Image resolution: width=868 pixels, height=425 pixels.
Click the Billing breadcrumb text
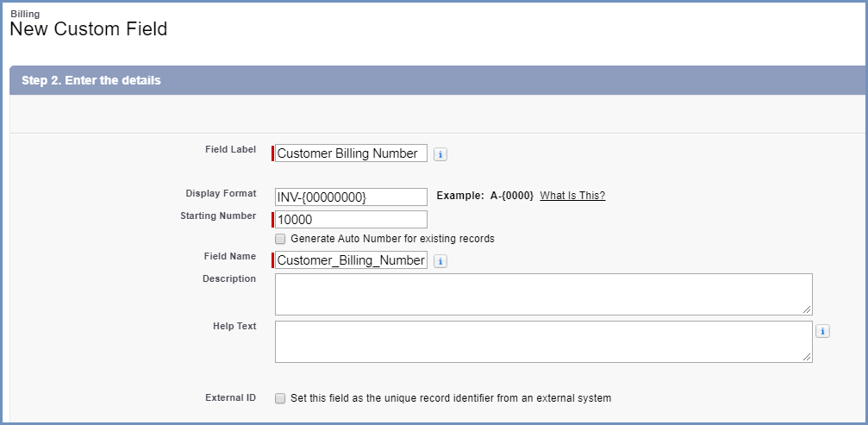click(x=25, y=14)
